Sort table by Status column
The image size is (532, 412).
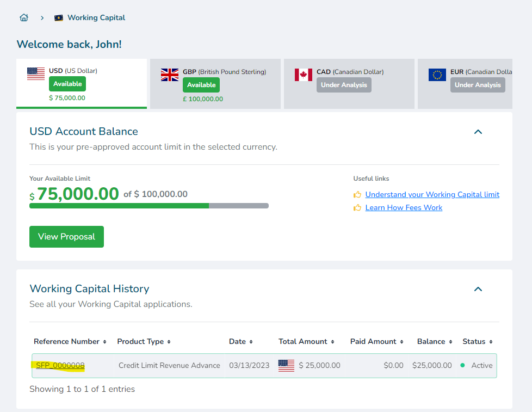coord(478,341)
